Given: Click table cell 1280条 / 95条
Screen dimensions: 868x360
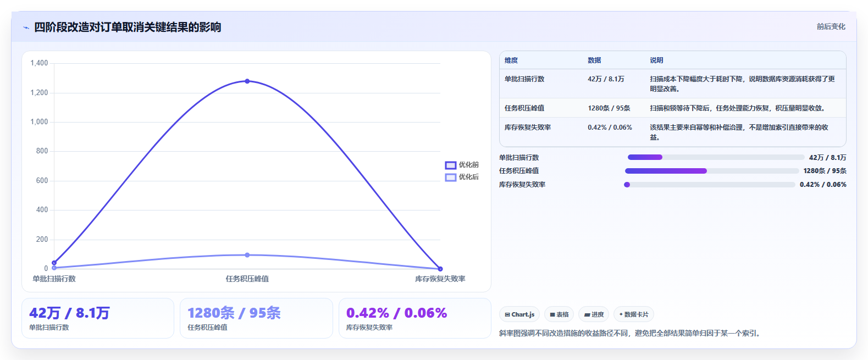Looking at the screenshot, I should 609,108.
